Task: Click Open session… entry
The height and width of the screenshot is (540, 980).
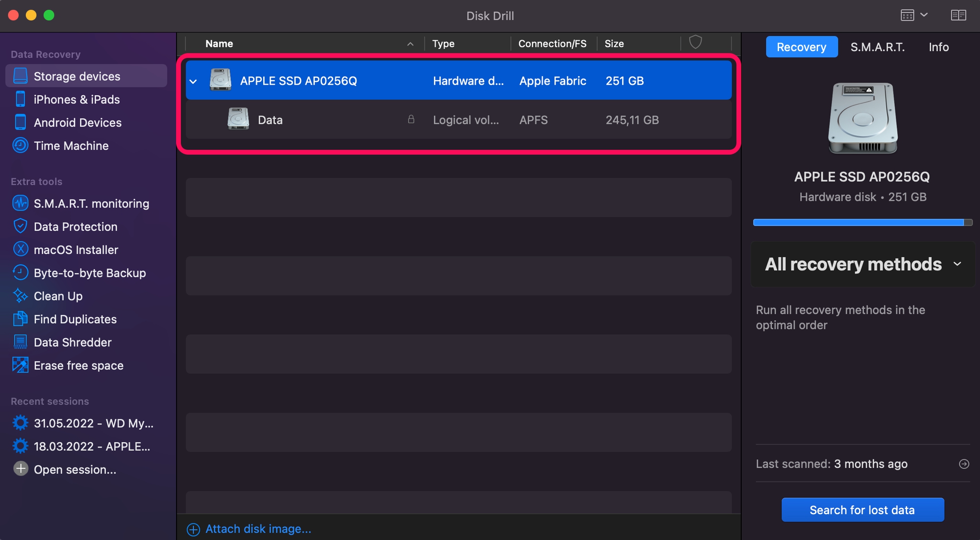Action: 75,469
